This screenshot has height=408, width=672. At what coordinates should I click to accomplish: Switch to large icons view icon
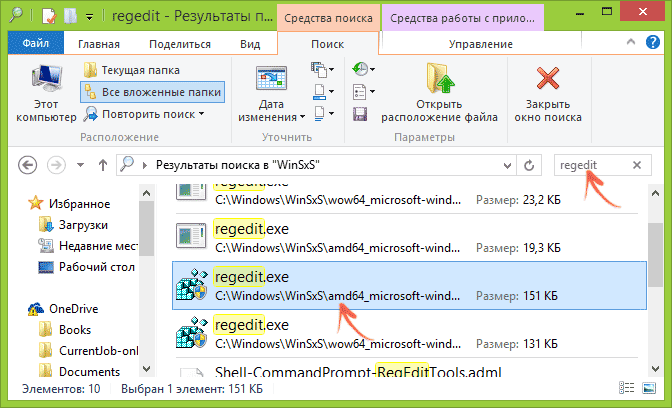(x=649, y=388)
